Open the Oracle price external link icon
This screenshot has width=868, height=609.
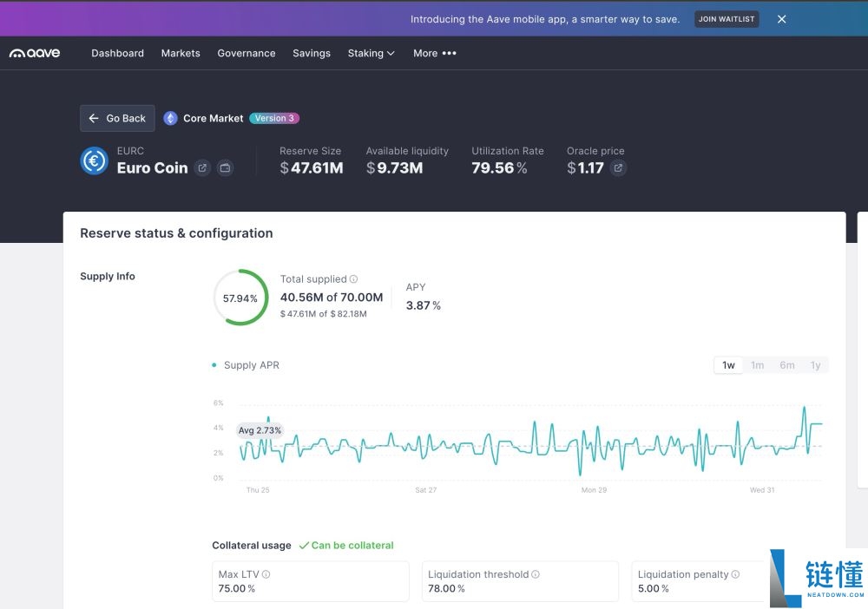point(618,167)
